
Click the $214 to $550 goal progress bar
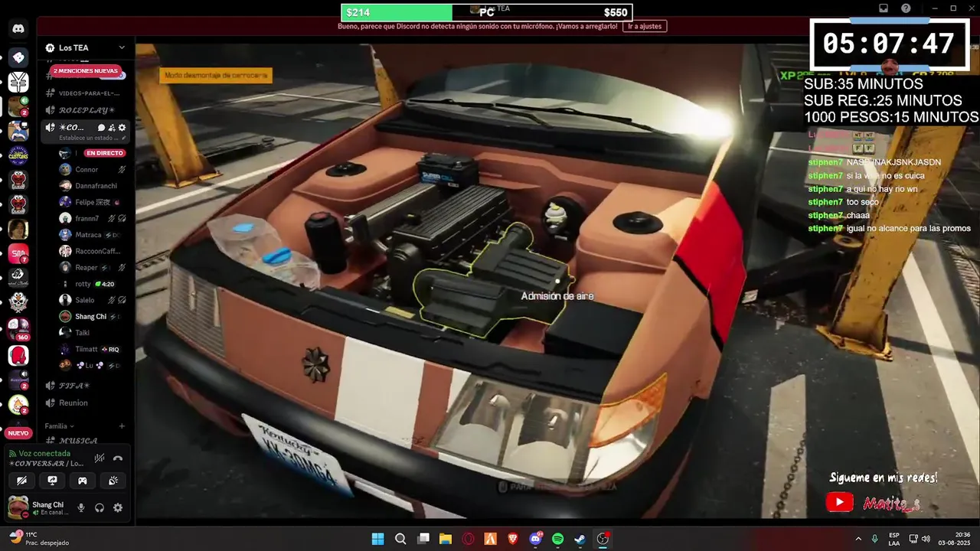487,12
